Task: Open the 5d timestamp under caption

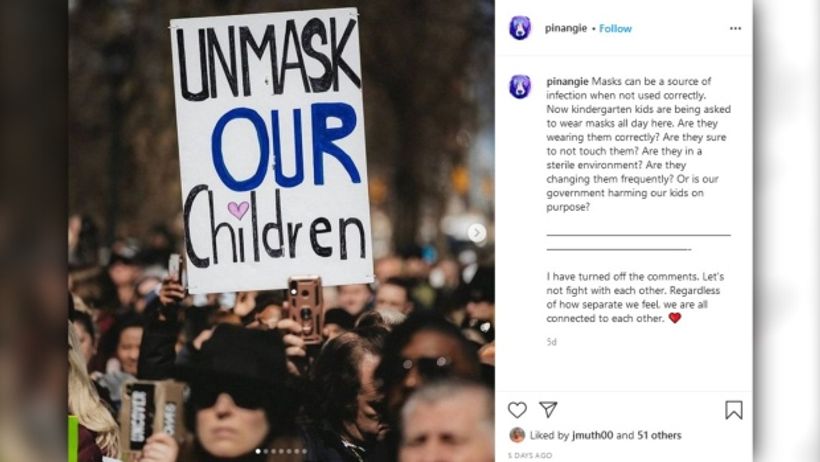Action: coord(551,342)
